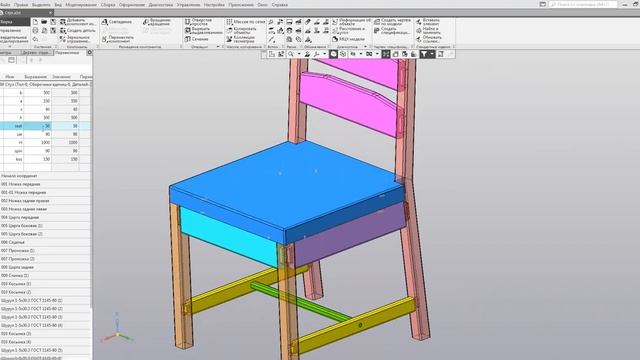The image size is (640, 360).
Task: Switch to the Дерево panel tab
Action: coord(36,53)
